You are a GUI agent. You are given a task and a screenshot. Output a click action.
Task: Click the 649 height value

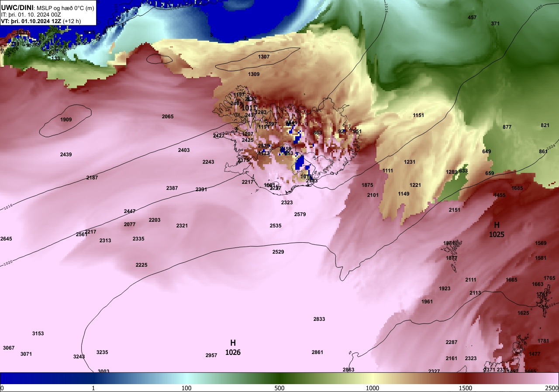(487, 151)
